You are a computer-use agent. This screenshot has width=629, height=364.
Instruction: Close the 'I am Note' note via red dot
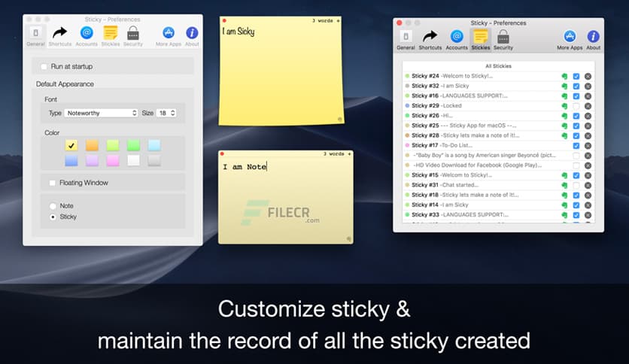click(222, 153)
